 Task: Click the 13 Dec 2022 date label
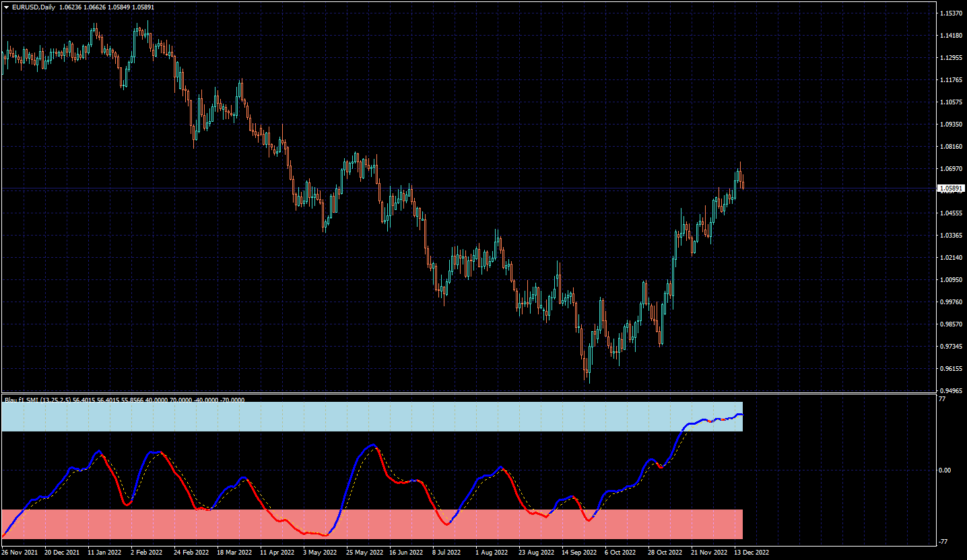tap(751, 553)
